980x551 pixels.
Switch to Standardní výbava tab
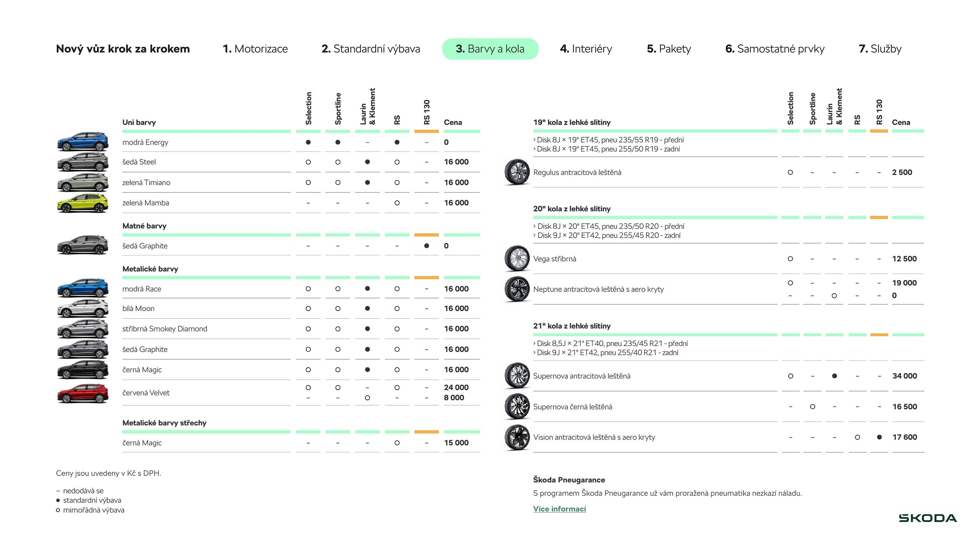click(371, 49)
